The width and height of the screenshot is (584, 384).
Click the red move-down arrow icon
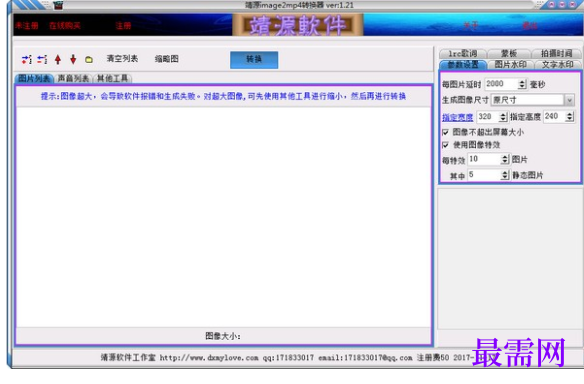73,59
